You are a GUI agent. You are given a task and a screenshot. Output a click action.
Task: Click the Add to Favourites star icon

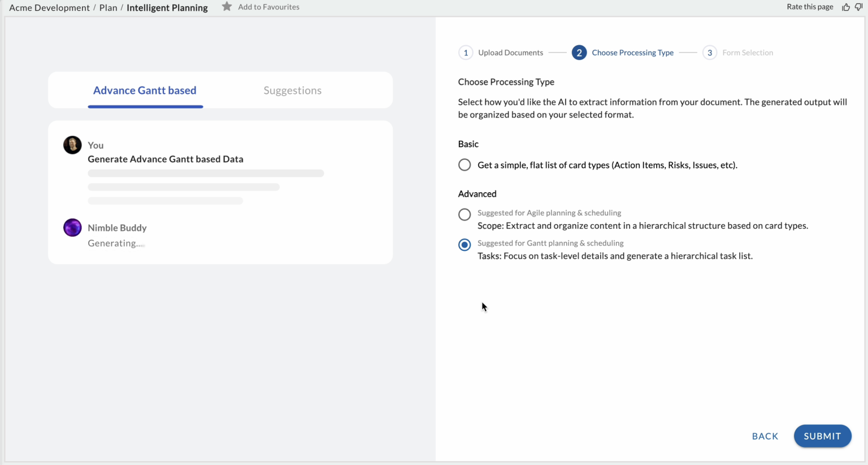pyautogui.click(x=227, y=7)
